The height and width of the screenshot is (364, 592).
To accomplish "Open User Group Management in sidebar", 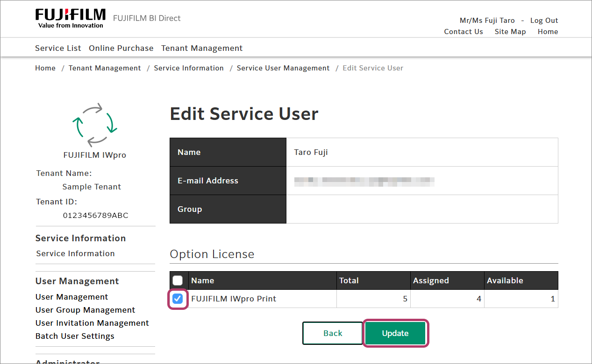I will (x=85, y=310).
